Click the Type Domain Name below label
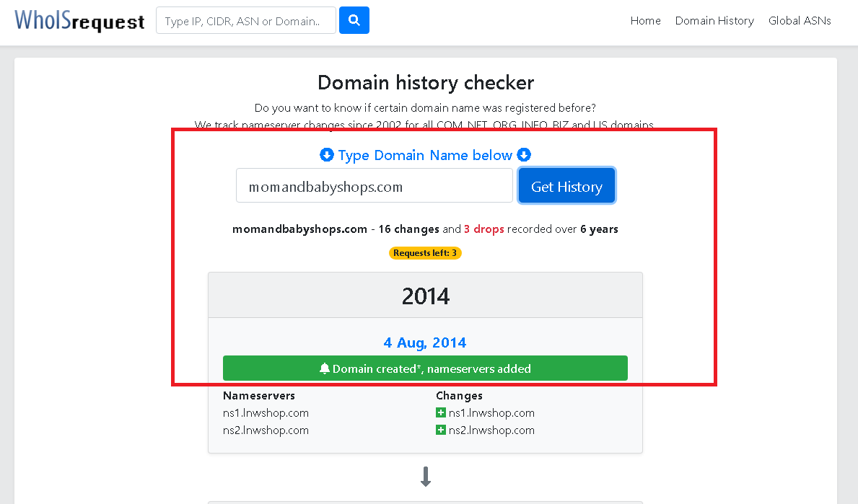Screen dimensions: 858x504 click(425, 155)
